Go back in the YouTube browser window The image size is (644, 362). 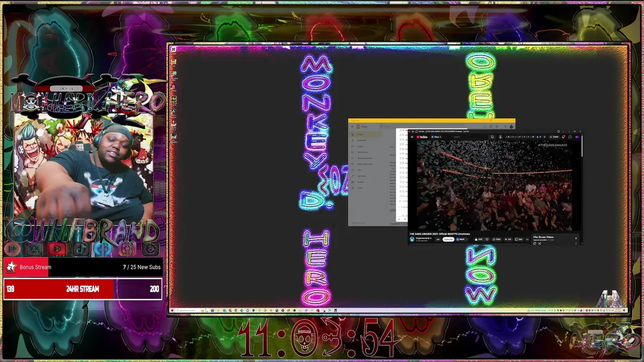coord(413,131)
